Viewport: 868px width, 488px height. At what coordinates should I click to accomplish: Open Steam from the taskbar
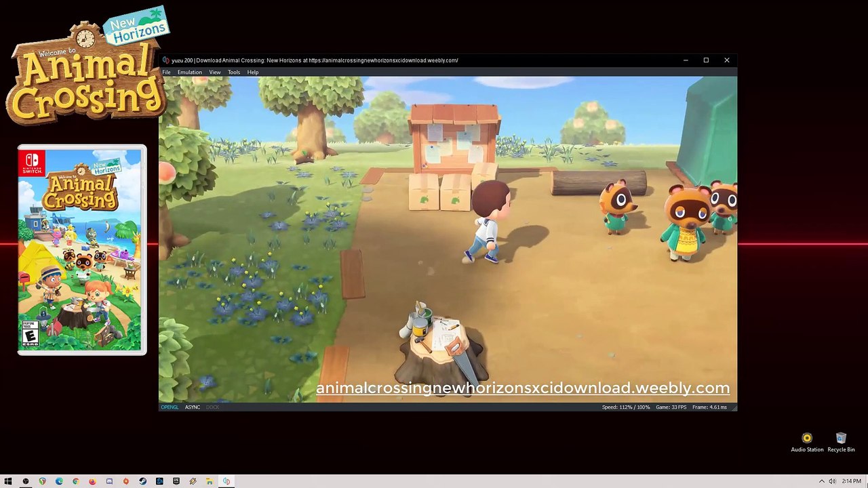click(142, 481)
